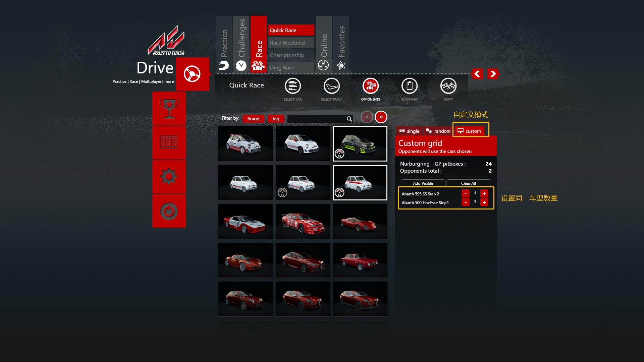Switch opponents to custom mode
This screenshot has width=644, height=362.
click(x=469, y=131)
